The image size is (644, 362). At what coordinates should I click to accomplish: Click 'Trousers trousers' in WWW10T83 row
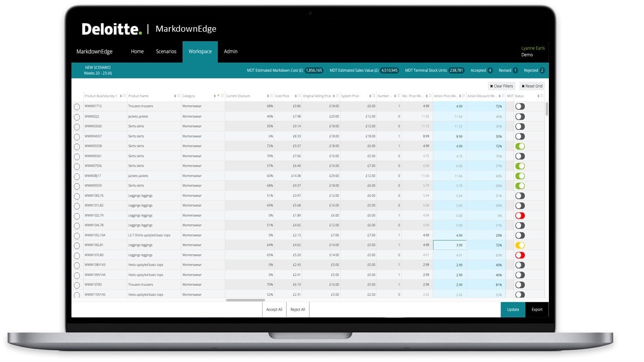pyautogui.click(x=140, y=285)
